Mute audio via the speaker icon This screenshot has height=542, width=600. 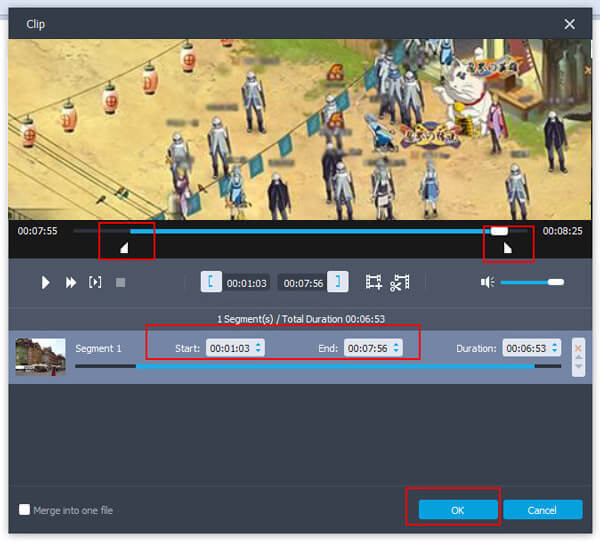[x=488, y=282]
